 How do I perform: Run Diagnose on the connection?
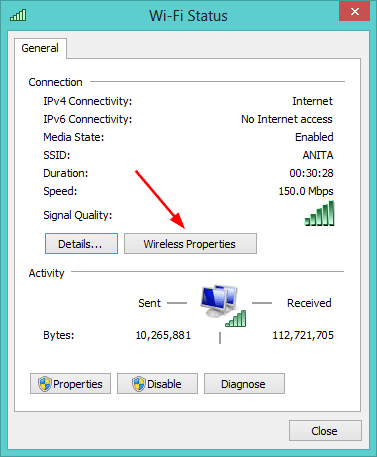(244, 384)
